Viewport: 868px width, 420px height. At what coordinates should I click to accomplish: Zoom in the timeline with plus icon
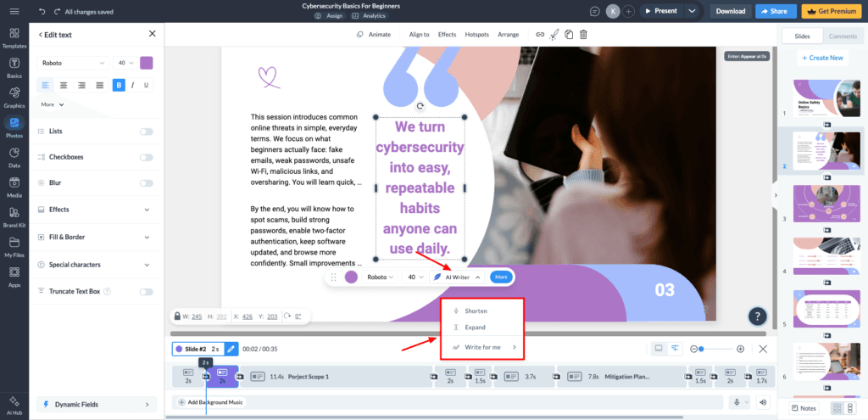tap(740, 349)
